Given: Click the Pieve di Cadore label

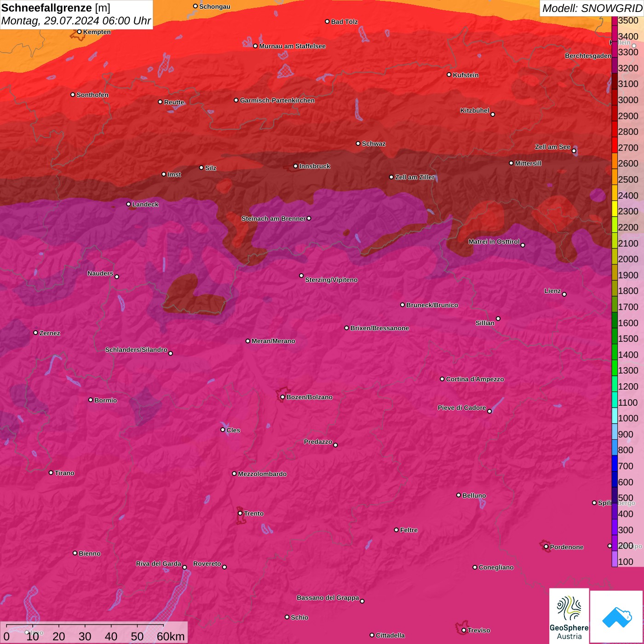Looking at the screenshot, I should pos(462,408).
